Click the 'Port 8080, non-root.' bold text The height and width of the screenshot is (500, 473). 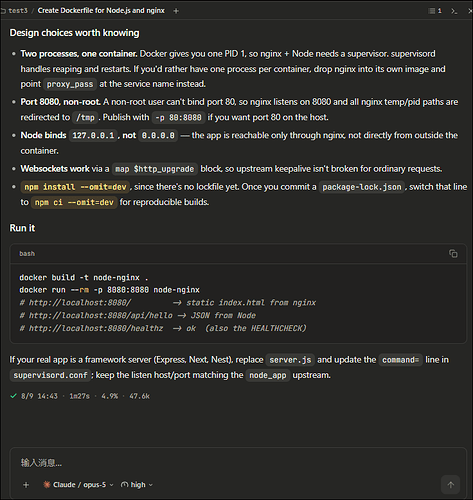[x=60, y=102]
